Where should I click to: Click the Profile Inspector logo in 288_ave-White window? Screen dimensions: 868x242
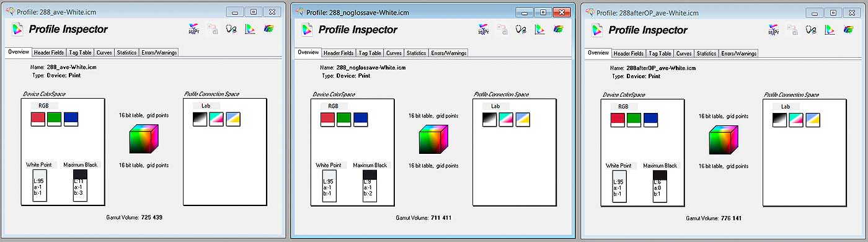[17, 29]
